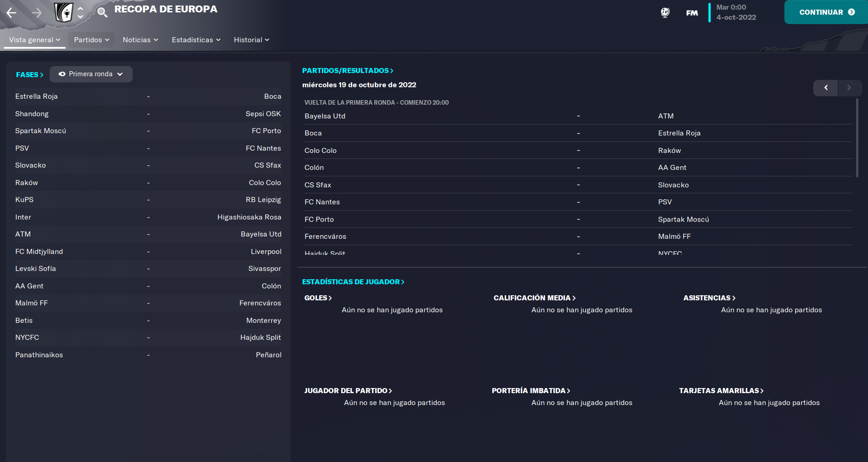The height and width of the screenshot is (462, 868).
Task: Select Spartak Moscú in phases list
Action: (x=40, y=131)
